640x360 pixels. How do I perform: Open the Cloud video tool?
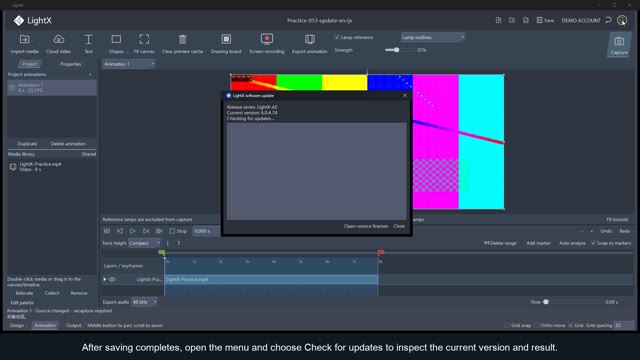(x=58, y=44)
